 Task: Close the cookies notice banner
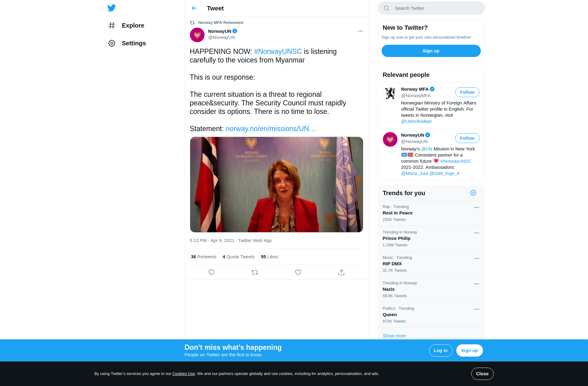(482, 374)
